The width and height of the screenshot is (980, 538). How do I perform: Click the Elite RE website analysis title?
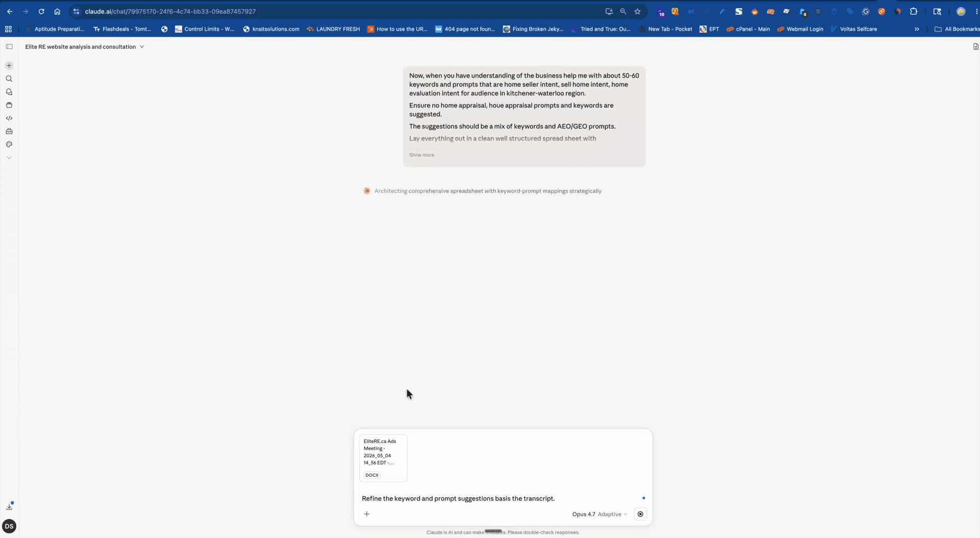80,46
